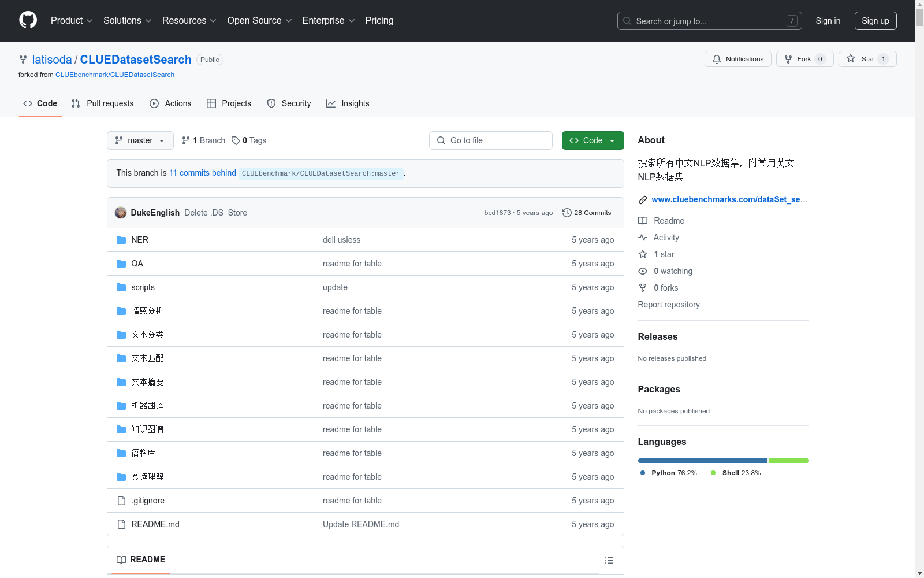Click the 知识图谱 folder icon
Viewport: 924px width, 578px height.
(x=121, y=429)
